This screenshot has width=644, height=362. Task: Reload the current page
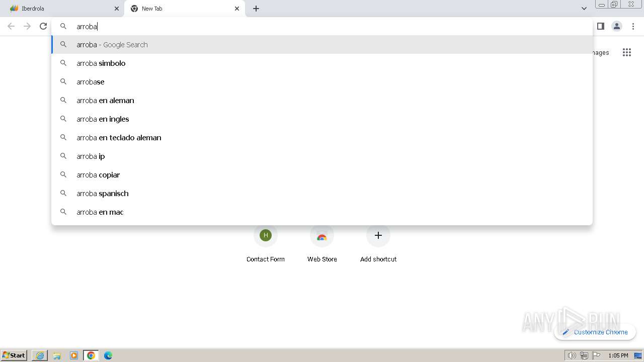click(x=43, y=26)
